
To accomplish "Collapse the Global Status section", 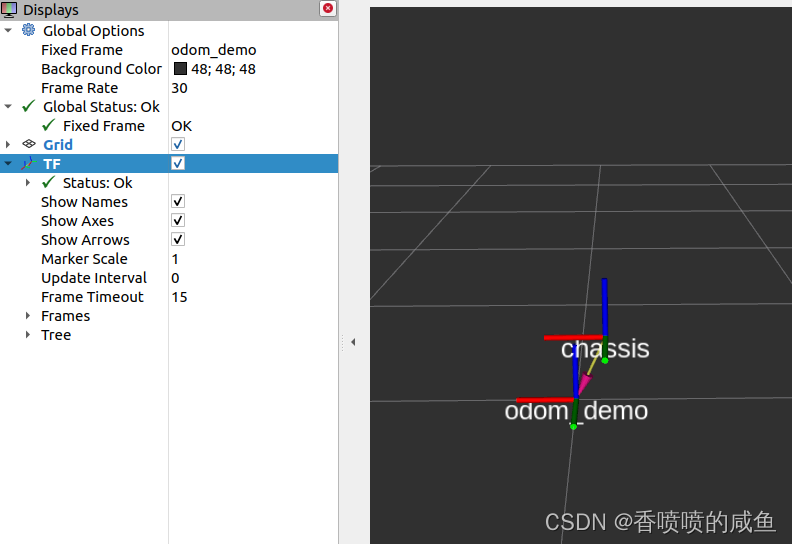I will coord(8,106).
